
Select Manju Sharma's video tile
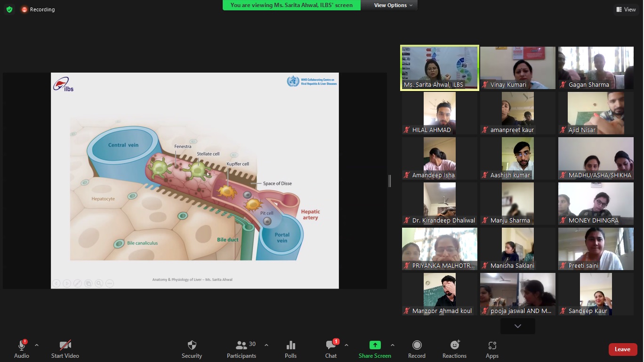click(518, 204)
